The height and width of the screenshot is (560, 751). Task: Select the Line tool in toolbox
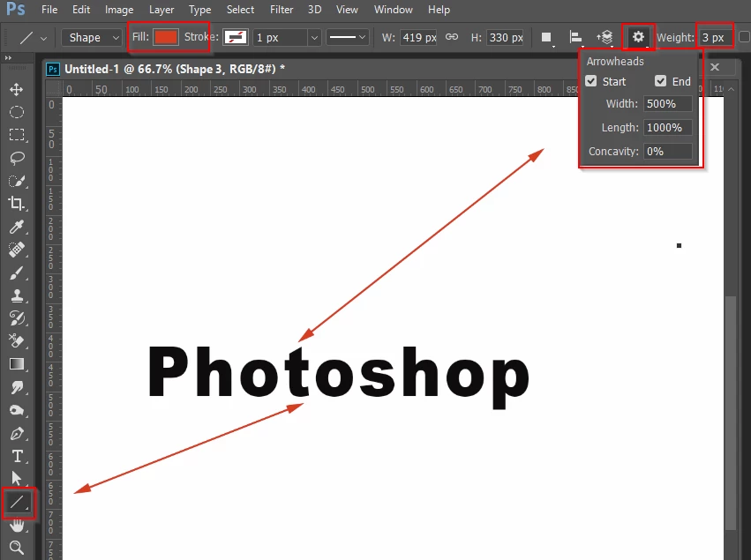click(18, 502)
